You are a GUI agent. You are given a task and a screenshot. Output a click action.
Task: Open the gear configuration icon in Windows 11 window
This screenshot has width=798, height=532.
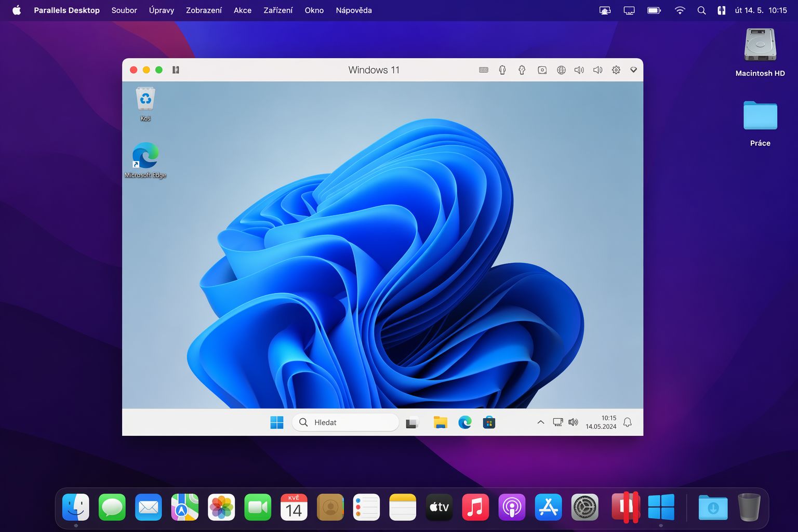pos(616,70)
